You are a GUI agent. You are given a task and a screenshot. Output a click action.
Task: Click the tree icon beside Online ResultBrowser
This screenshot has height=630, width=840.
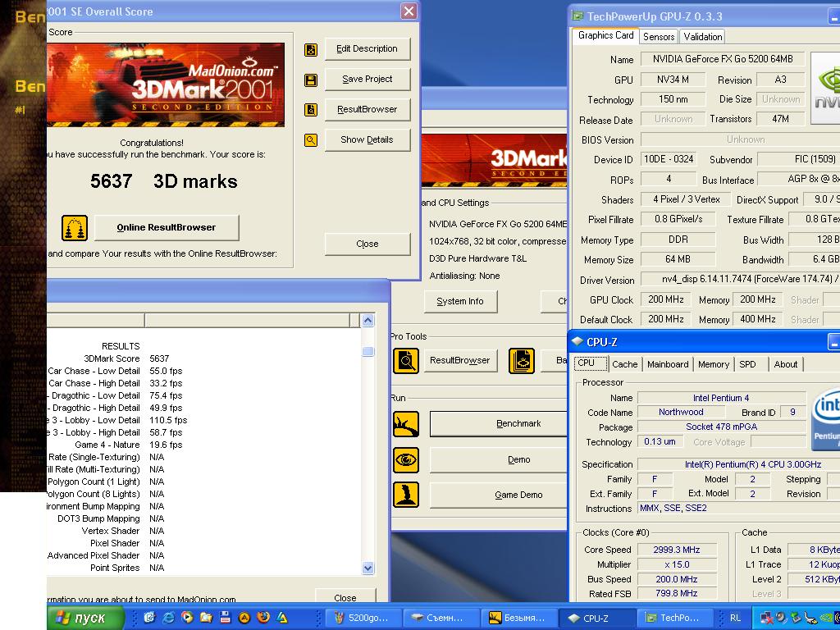(x=75, y=228)
